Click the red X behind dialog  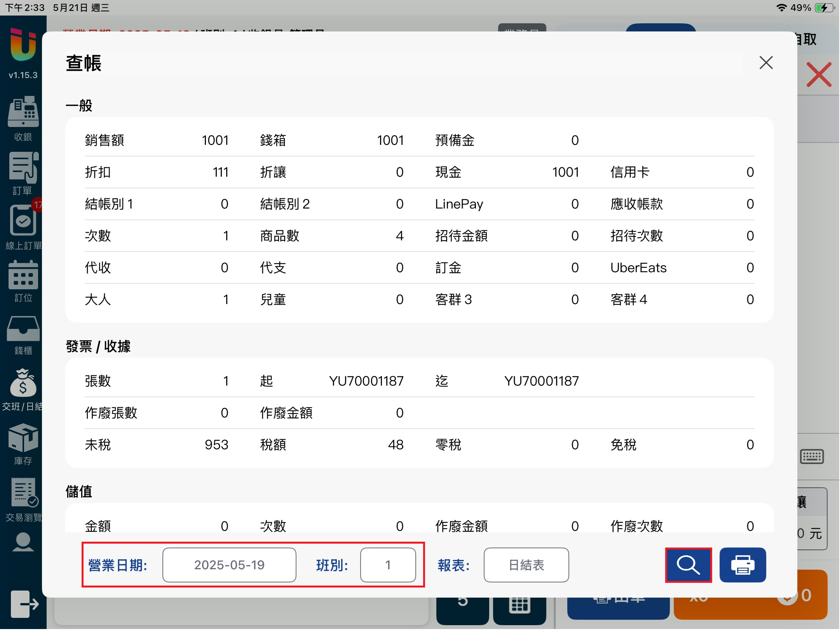tap(819, 75)
